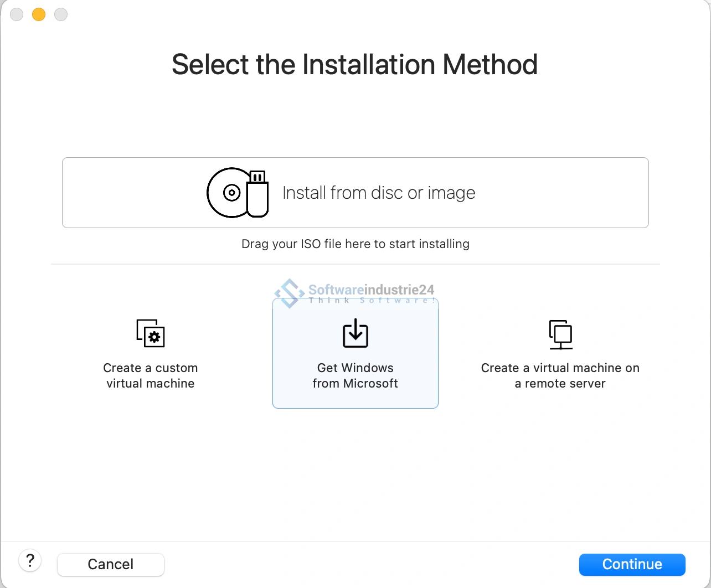711x588 pixels.
Task: Click the remote server network icon
Action: pos(560,334)
